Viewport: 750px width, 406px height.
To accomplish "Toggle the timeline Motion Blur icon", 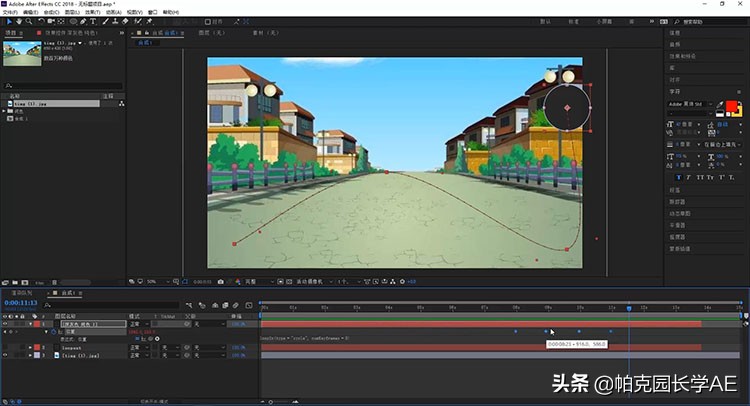I will tap(236, 305).
